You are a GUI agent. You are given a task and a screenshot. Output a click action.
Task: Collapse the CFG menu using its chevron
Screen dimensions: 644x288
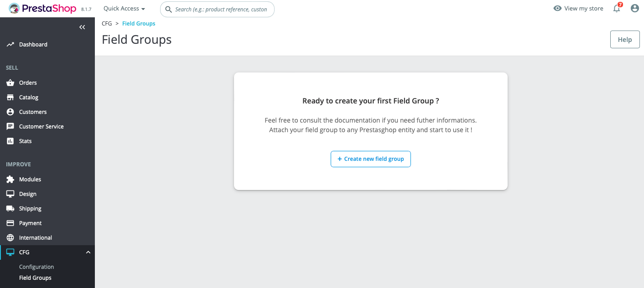pyautogui.click(x=88, y=252)
